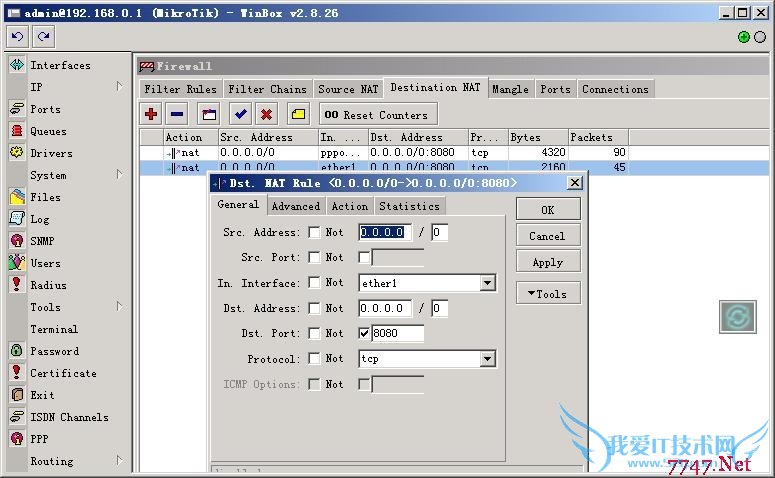Toggle Not checkbox for Protocol
Image resolution: width=775 pixels, height=478 pixels.
314,359
